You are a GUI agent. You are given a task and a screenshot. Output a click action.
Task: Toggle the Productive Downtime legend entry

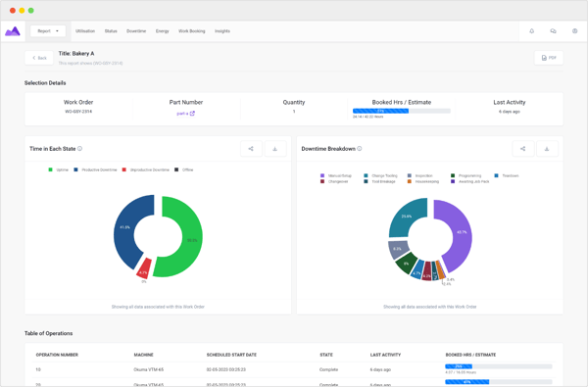95,169
